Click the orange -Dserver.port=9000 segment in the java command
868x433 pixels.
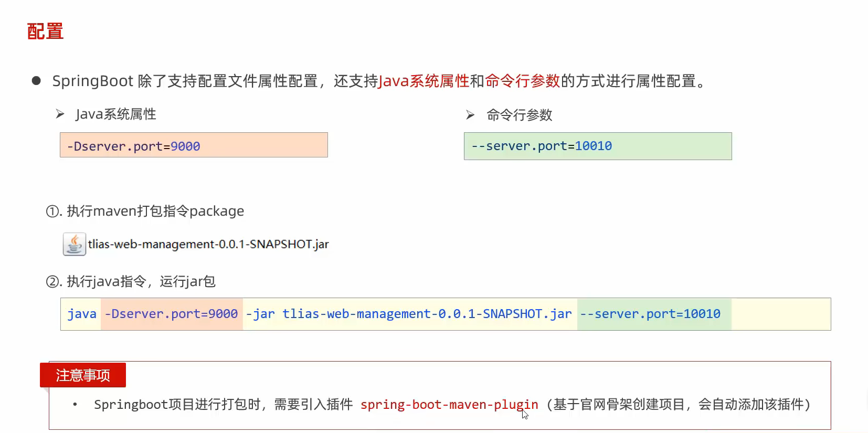point(171,314)
